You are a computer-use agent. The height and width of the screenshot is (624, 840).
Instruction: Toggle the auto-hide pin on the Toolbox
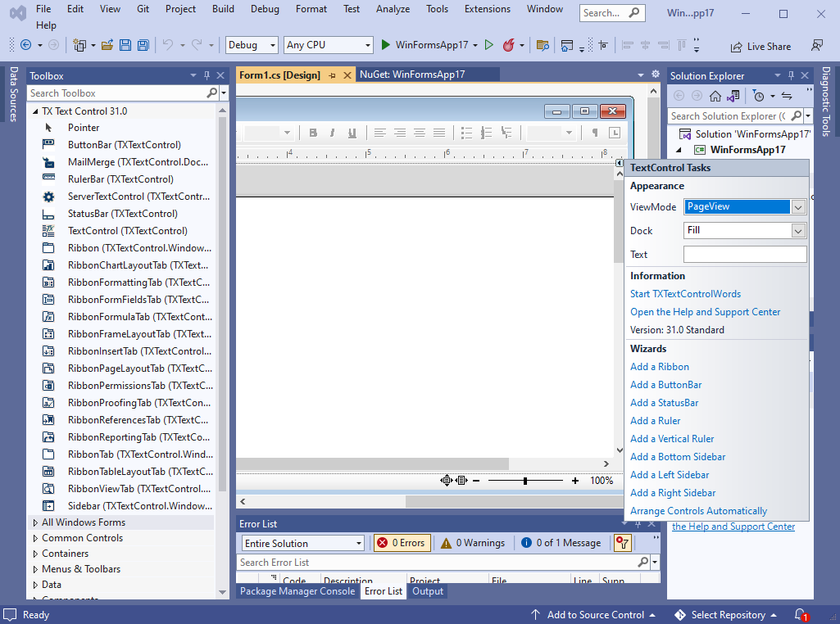[x=207, y=75]
